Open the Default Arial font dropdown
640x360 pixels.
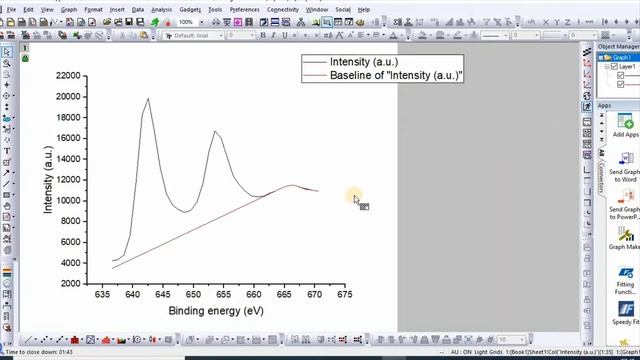(221, 36)
